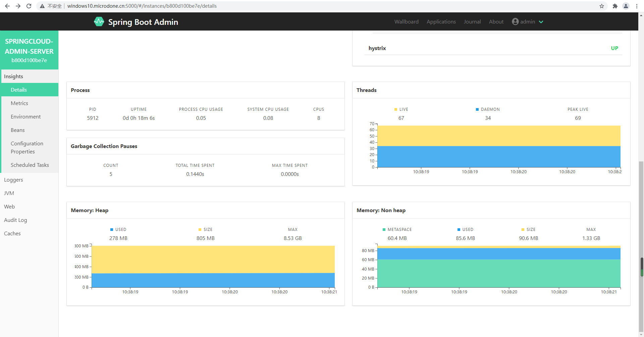Click the Spring Boot Admin pulse logo
644x337 pixels.
coord(99,22)
